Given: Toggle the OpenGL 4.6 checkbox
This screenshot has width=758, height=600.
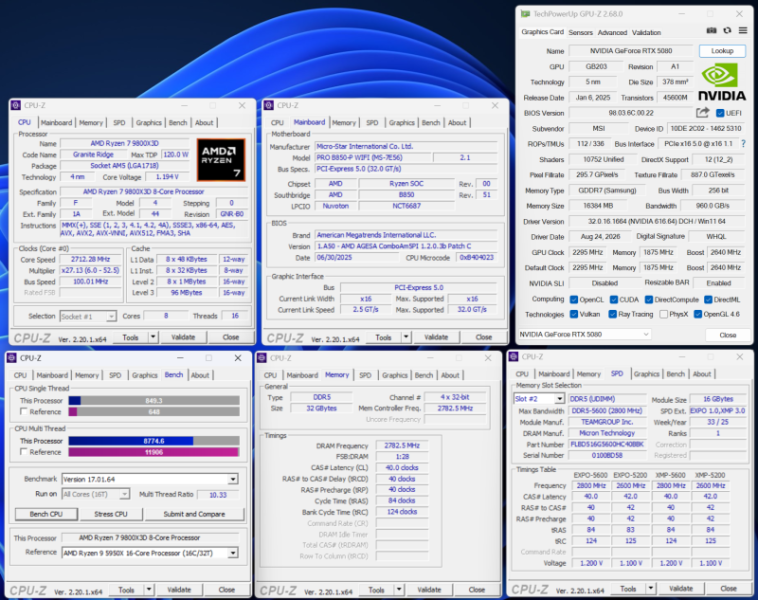Looking at the screenshot, I should pyautogui.click(x=698, y=314).
